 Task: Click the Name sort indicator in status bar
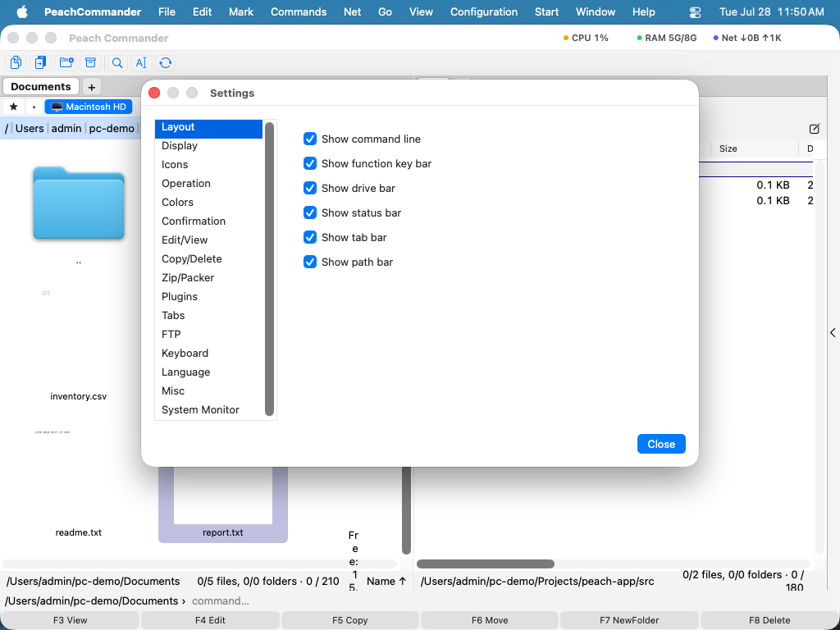(x=386, y=581)
